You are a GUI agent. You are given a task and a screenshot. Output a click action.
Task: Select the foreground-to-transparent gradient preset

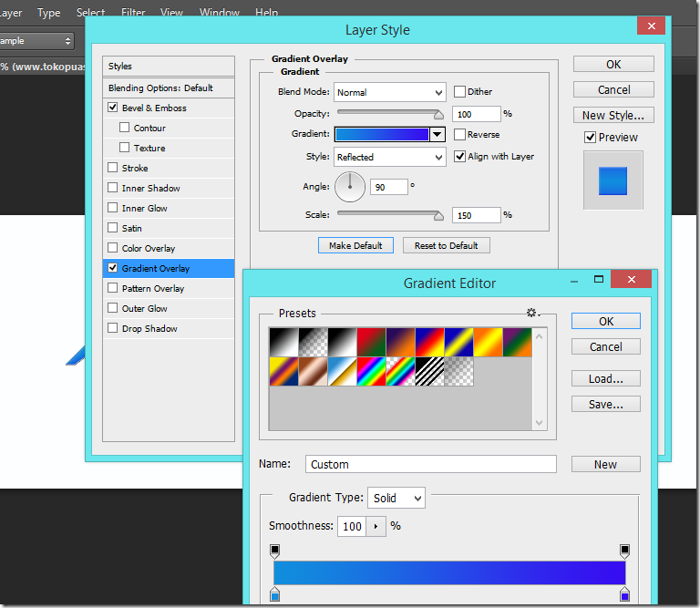[x=313, y=342]
